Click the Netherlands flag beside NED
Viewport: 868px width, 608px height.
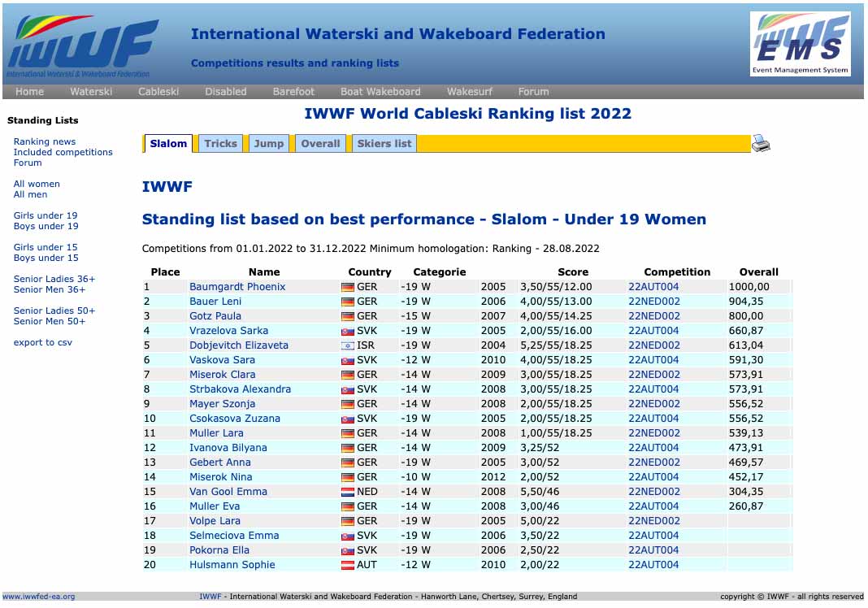pos(348,492)
